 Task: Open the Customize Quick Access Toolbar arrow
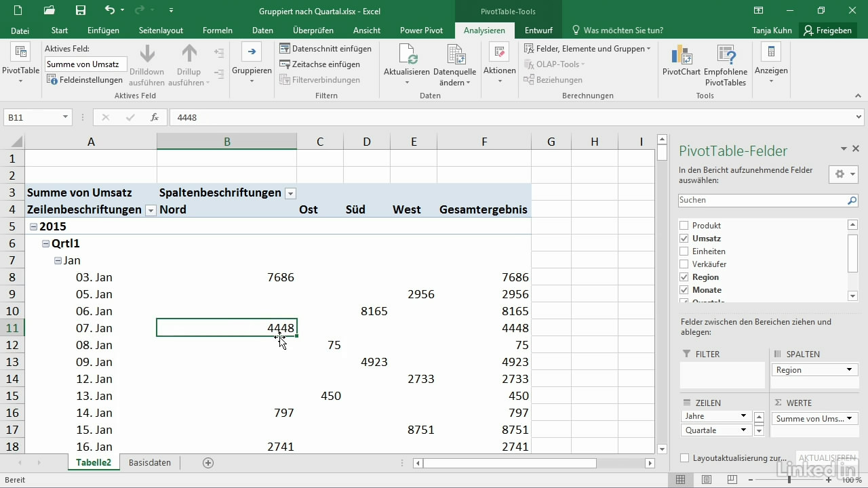point(171,10)
